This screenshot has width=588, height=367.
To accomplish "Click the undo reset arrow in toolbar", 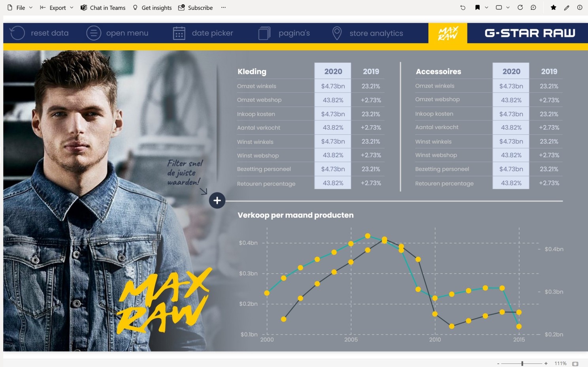I will point(463,8).
